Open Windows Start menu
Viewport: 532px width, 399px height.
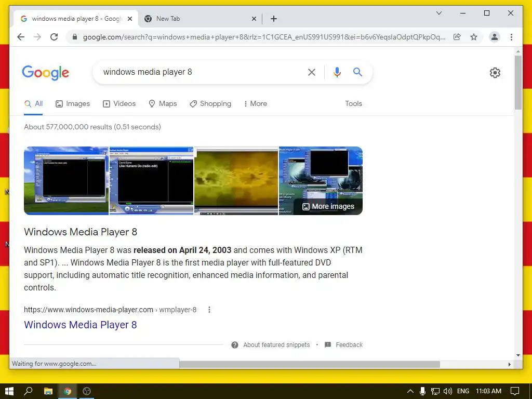coord(9,391)
